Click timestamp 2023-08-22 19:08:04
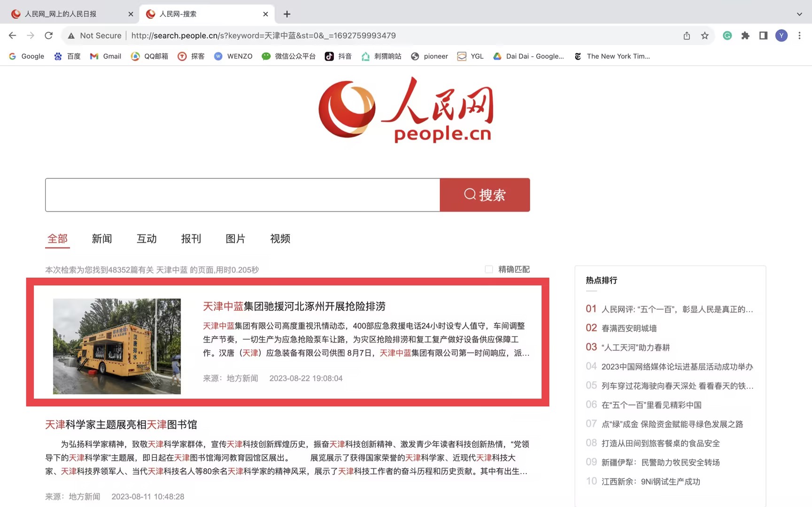Screen dimensions: 812x507 [x=306, y=378]
